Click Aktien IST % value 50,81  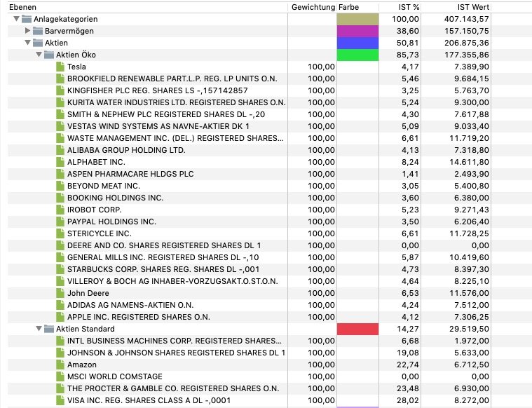408,43
